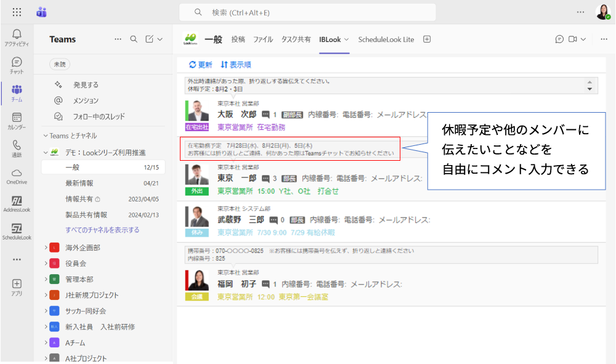Click the search icon in Teams panel
616x364 pixels.
pyautogui.click(x=134, y=39)
